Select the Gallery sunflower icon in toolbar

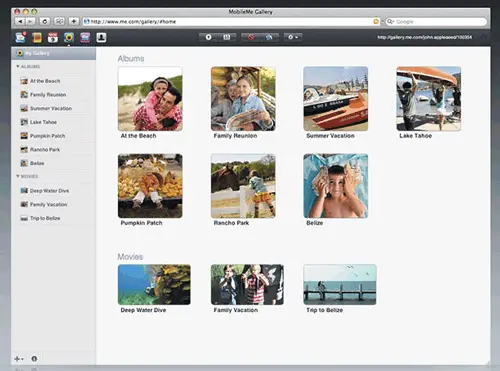point(69,37)
